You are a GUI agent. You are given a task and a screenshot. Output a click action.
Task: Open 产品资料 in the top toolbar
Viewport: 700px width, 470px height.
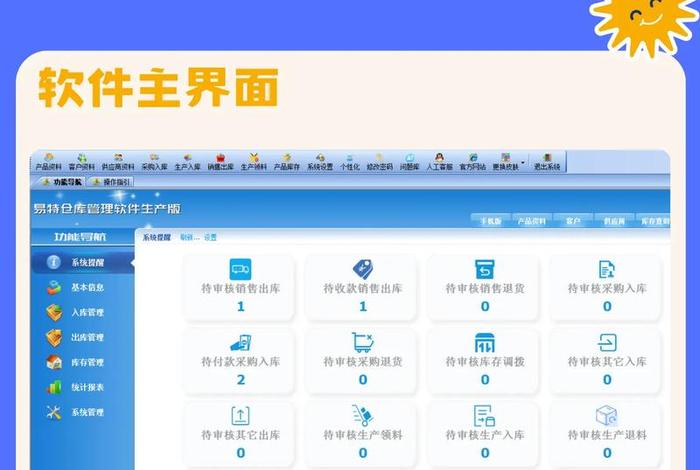tap(48, 162)
